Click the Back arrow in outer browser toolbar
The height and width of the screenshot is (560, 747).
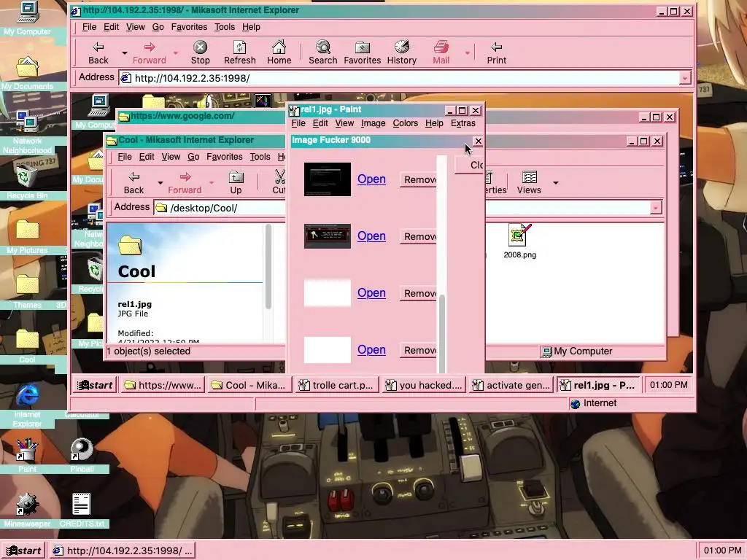click(98, 52)
